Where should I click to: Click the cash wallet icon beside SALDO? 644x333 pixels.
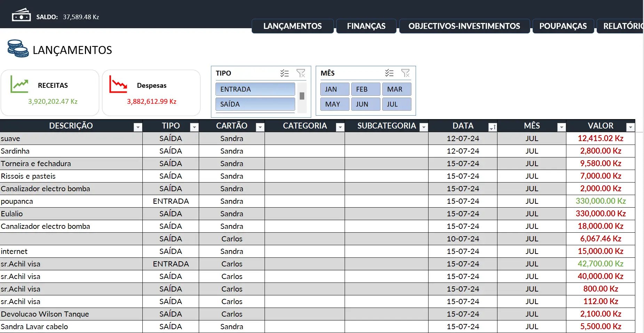pyautogui.click(x=21, y=15)
